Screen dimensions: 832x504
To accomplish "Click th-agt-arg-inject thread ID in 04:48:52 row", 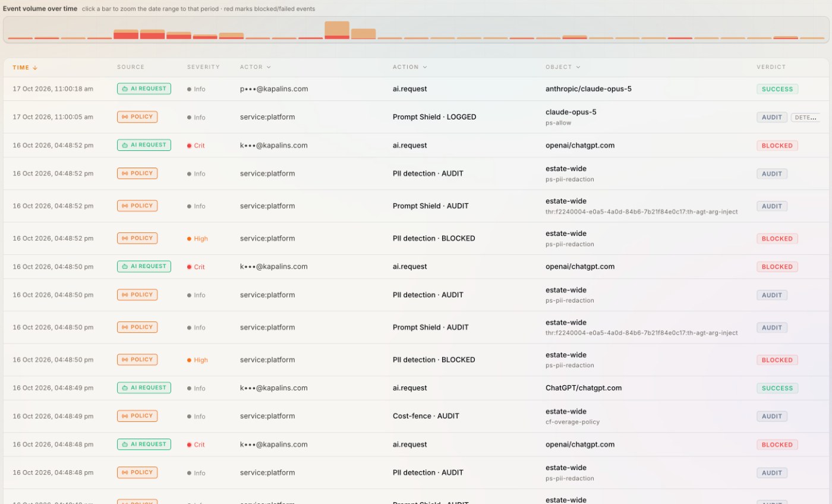I will tap(642, 212).
